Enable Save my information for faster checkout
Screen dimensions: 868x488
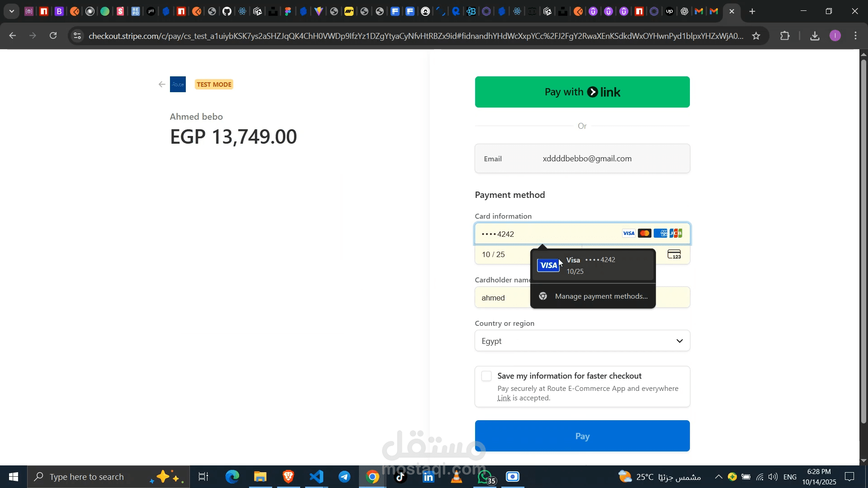[x=486, y=376]
